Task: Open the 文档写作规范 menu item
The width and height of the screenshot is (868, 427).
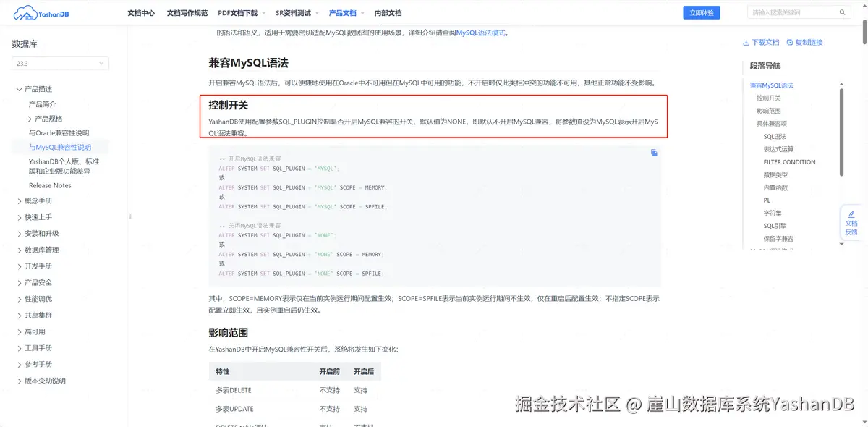Action: click(x=187, y=13)
